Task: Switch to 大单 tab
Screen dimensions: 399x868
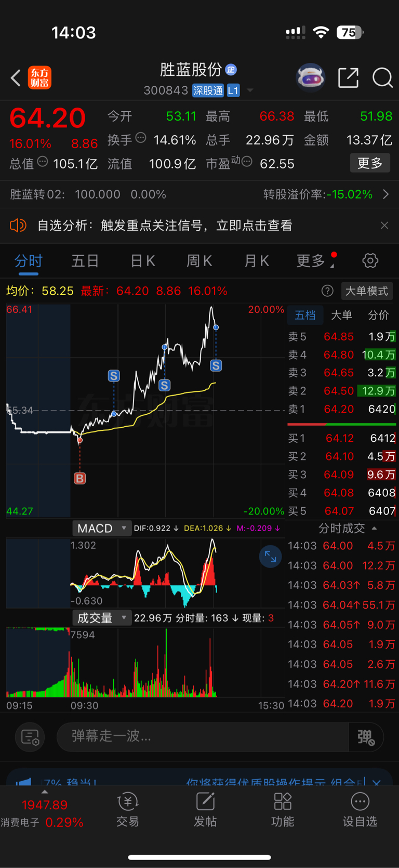Action: click(341, 315)
